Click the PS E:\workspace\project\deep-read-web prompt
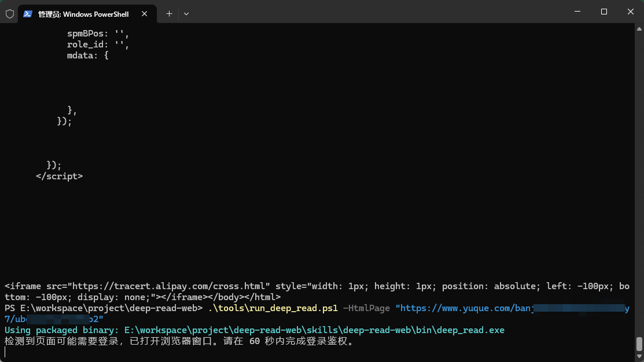 tap(104, 308)
